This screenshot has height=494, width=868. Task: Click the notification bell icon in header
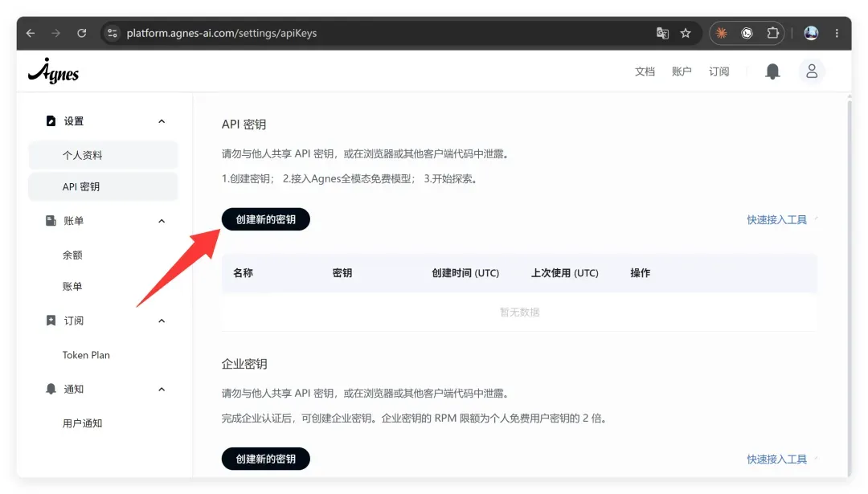tap(772, 71)
